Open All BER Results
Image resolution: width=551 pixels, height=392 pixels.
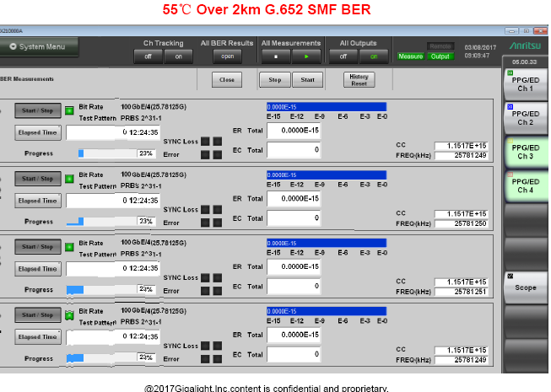227,56
